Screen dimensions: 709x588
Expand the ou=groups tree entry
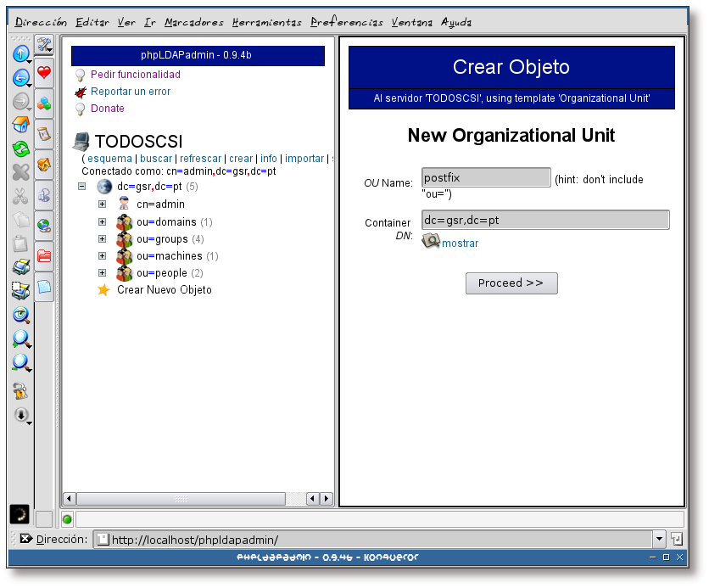point(102,238)
